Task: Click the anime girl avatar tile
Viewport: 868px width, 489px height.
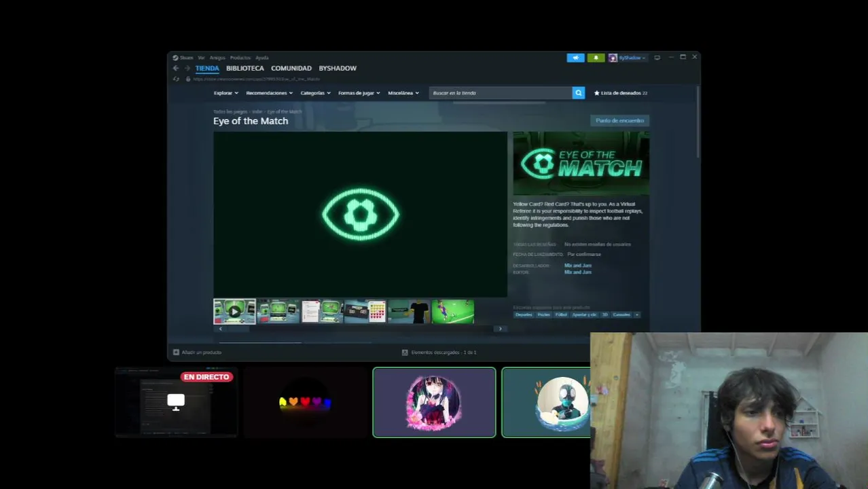Action: tap(434, 402)
